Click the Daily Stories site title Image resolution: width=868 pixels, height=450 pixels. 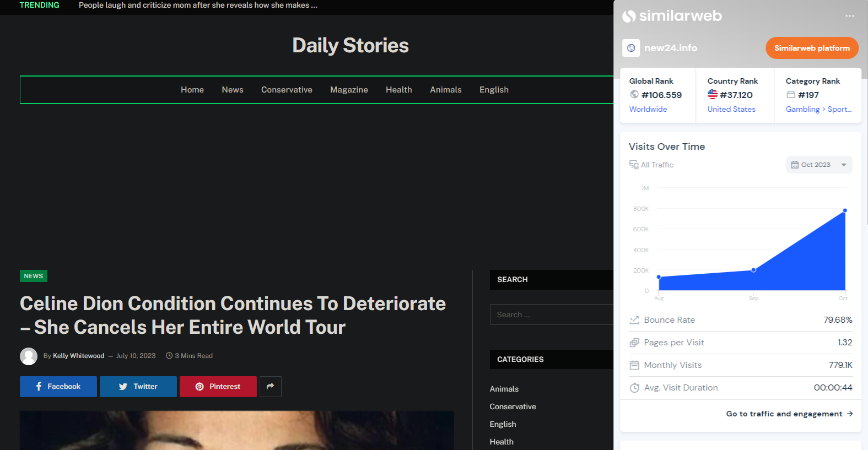tap(351, 45)
